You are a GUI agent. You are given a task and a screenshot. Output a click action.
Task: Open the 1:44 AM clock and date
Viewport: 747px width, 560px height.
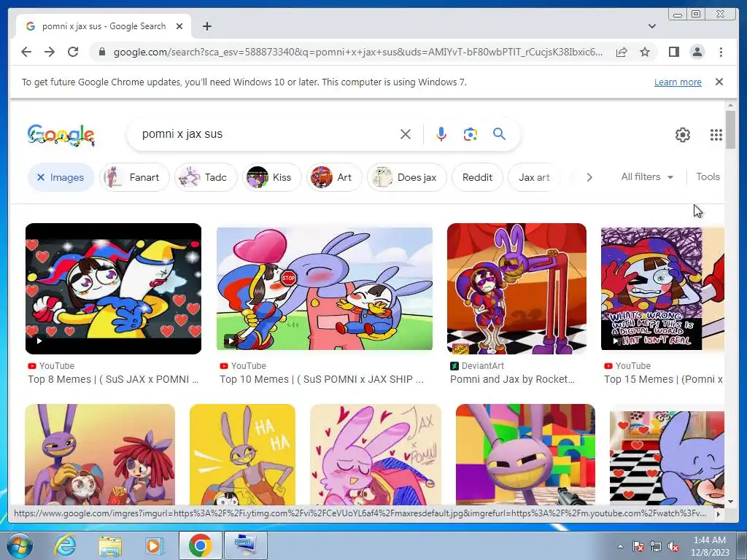[x=710, y=546]
